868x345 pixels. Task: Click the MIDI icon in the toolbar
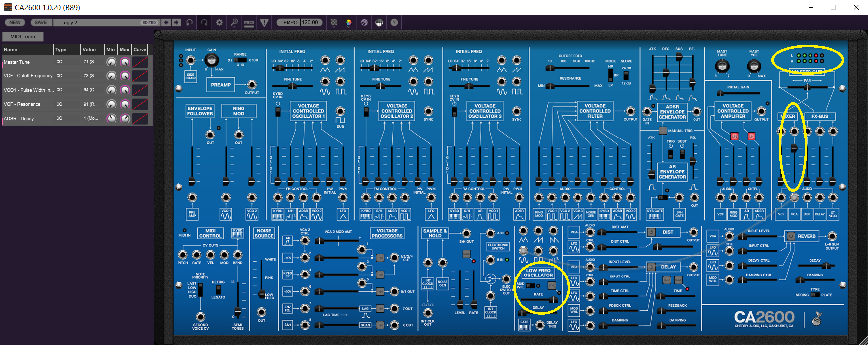tap(249, 22)
